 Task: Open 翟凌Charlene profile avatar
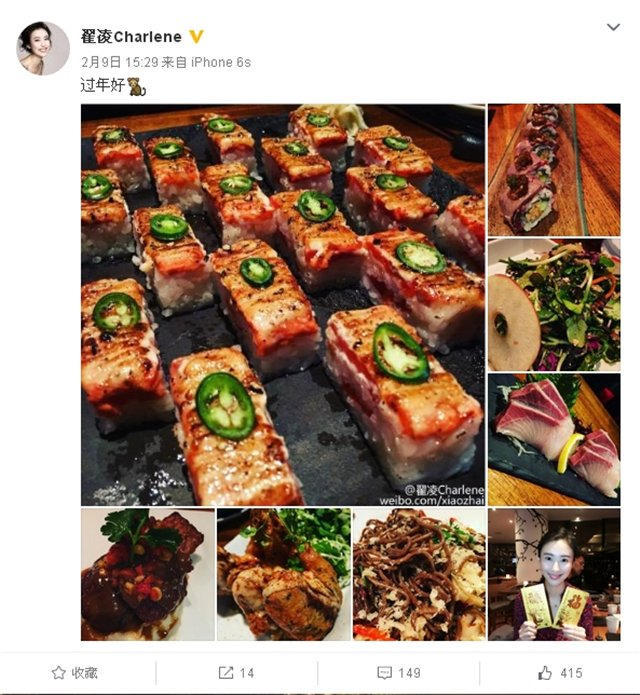tap(43, 48)
